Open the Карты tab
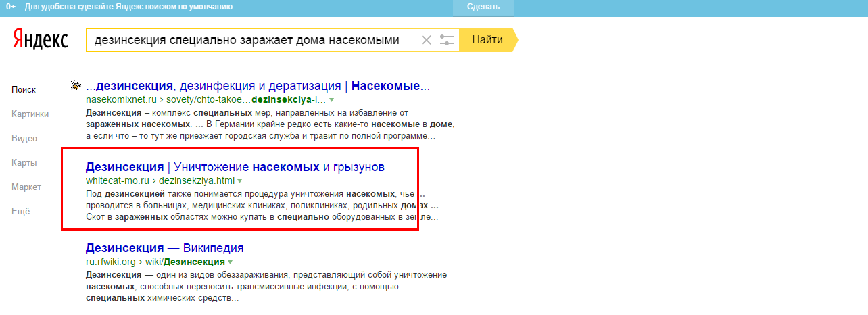This screenshot has width=868, height=315. pyautogui.click(x=24, y=162)
